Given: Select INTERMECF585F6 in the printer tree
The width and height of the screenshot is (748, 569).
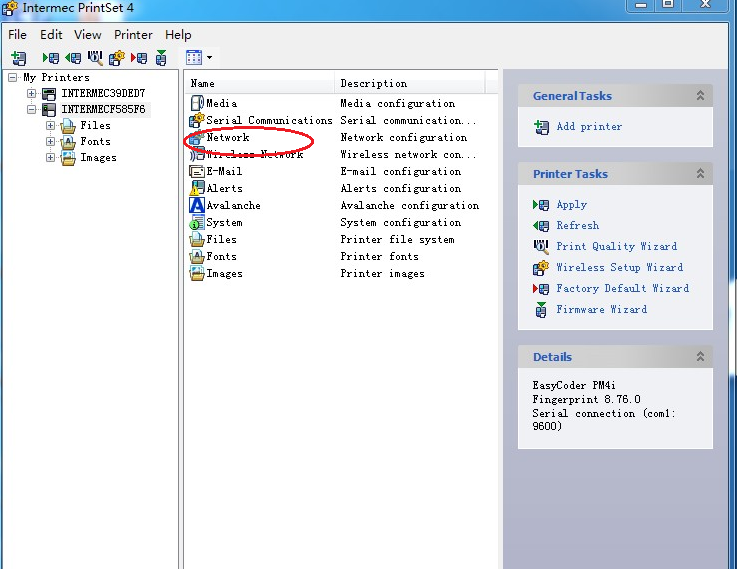Looking at the screenshot, I should [x=103, y=109].
